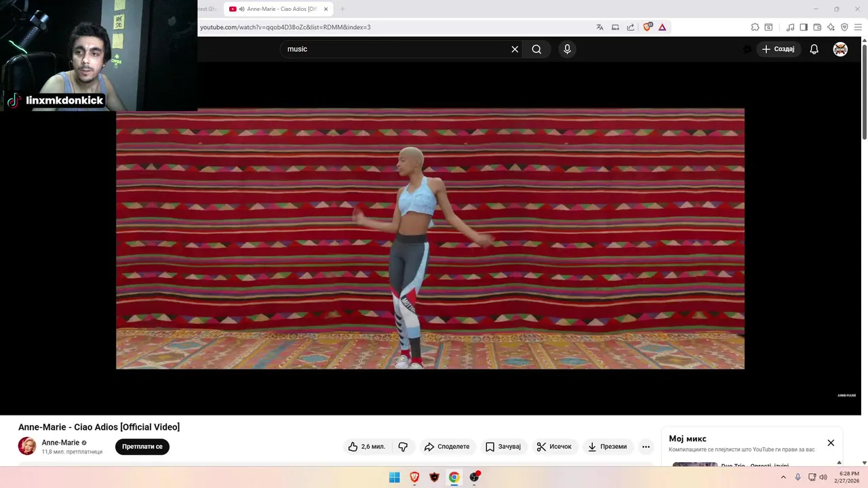Clear the YouTube search box text
This screenshot has height=488, width=868.
(x=515, y=49)
